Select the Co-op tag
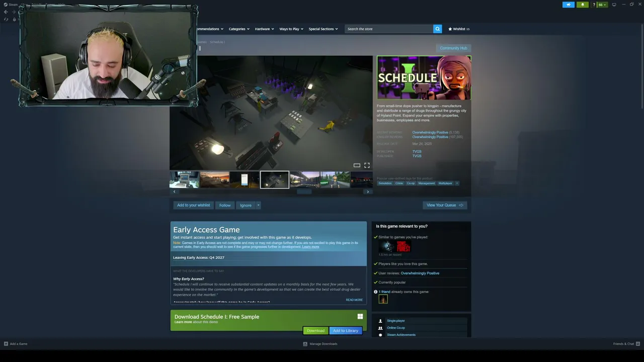 (x=411, y=183)
